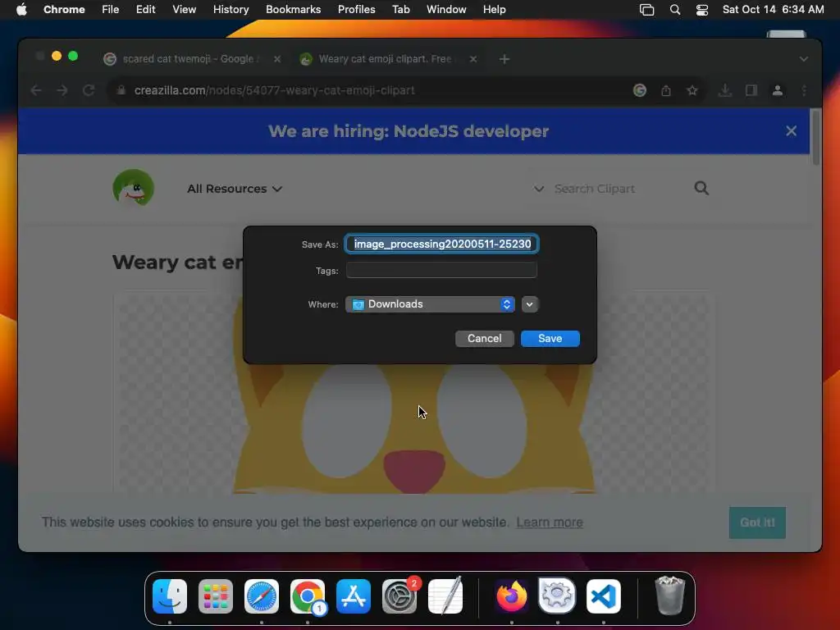The width and height of the screenshot is (840, 630).
Task: Click the site lock icon in address bar
Action: tap(121, 90)
